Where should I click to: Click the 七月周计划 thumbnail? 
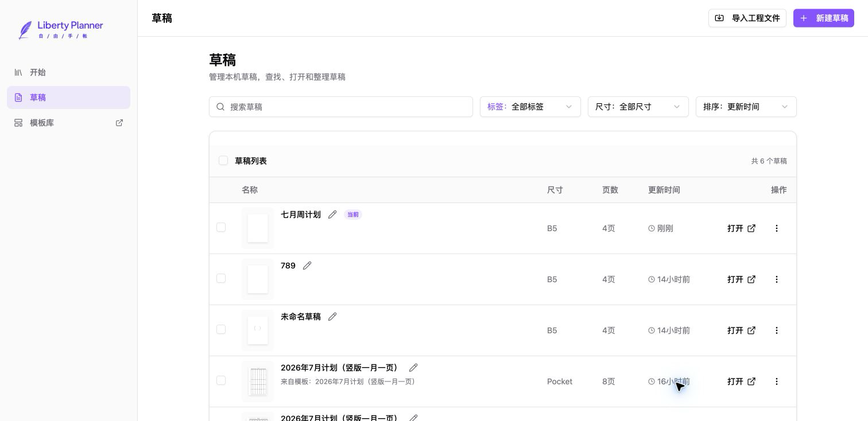pos(258,228)
